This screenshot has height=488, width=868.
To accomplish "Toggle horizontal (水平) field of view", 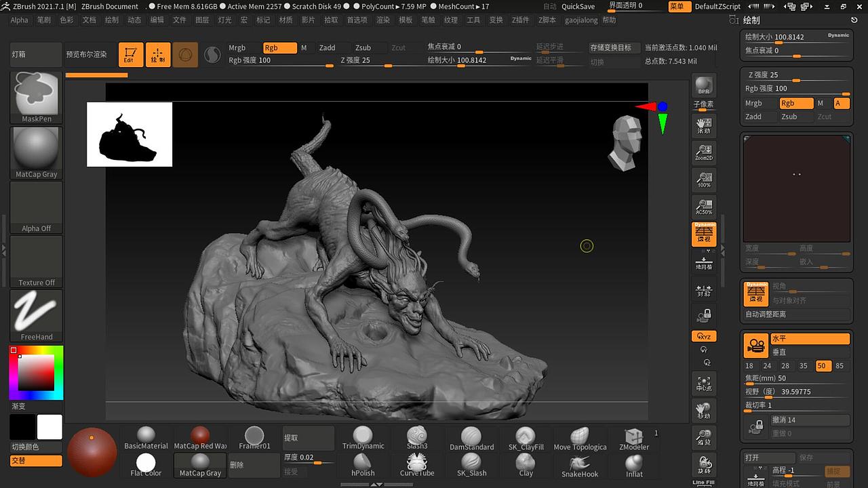I will (x=810, y=339).
